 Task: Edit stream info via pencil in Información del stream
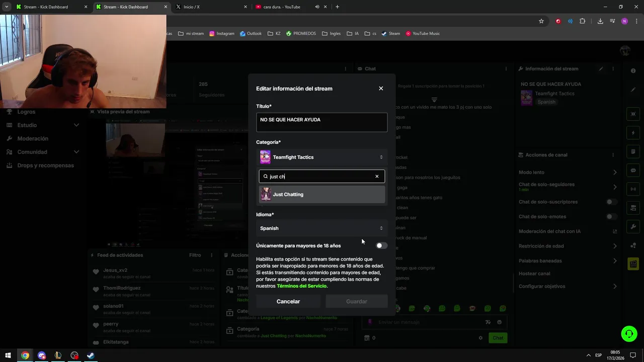[x=601, y=69]
